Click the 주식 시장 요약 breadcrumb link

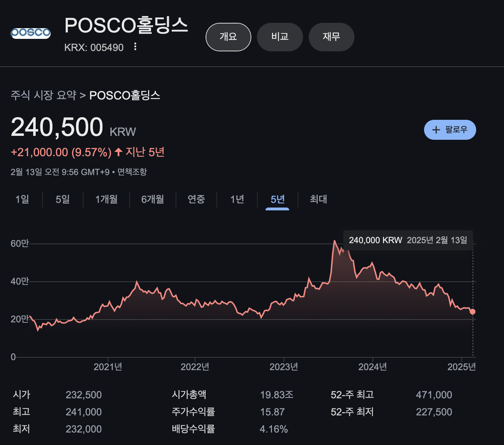pos(44,95)
